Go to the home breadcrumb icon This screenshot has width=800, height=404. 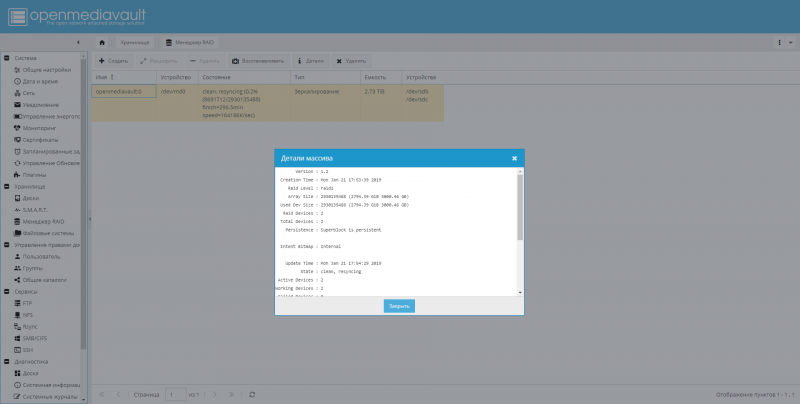coord(102,42)
